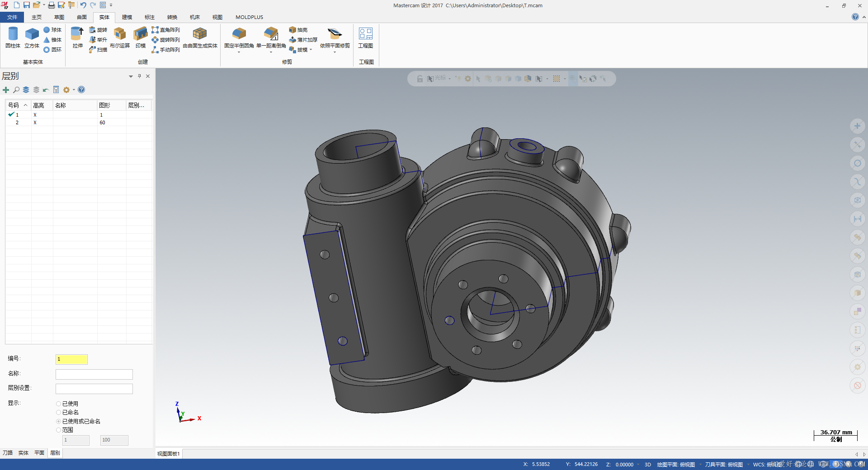868x470 pixels.
Task: Select the 已命名 display radio button
Action: point(58,413)
